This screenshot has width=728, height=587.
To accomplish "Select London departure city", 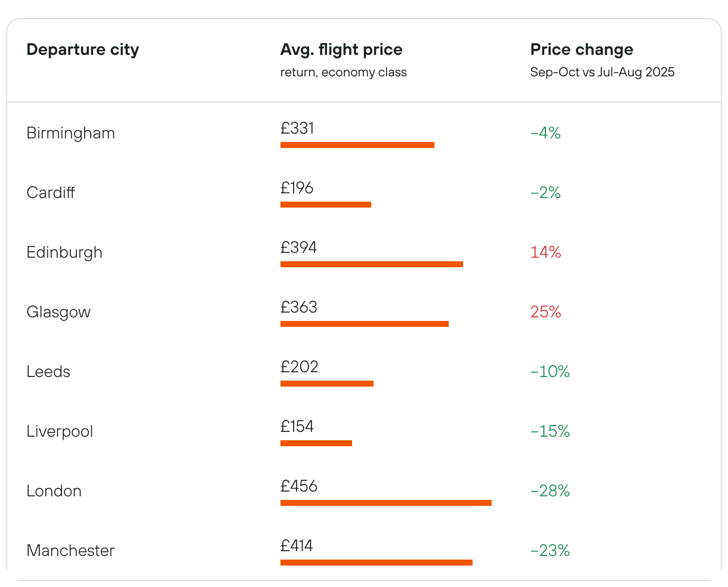I will click(x=54, y=491).
